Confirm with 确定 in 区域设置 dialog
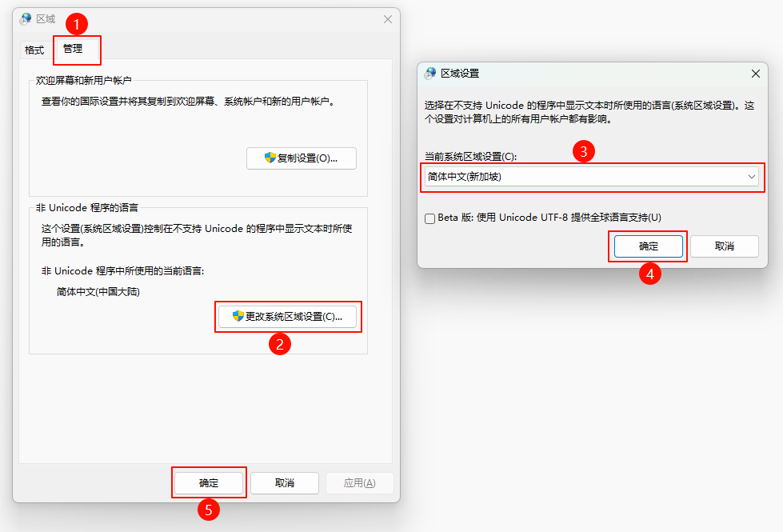The image size is (783, 532). 649,246
